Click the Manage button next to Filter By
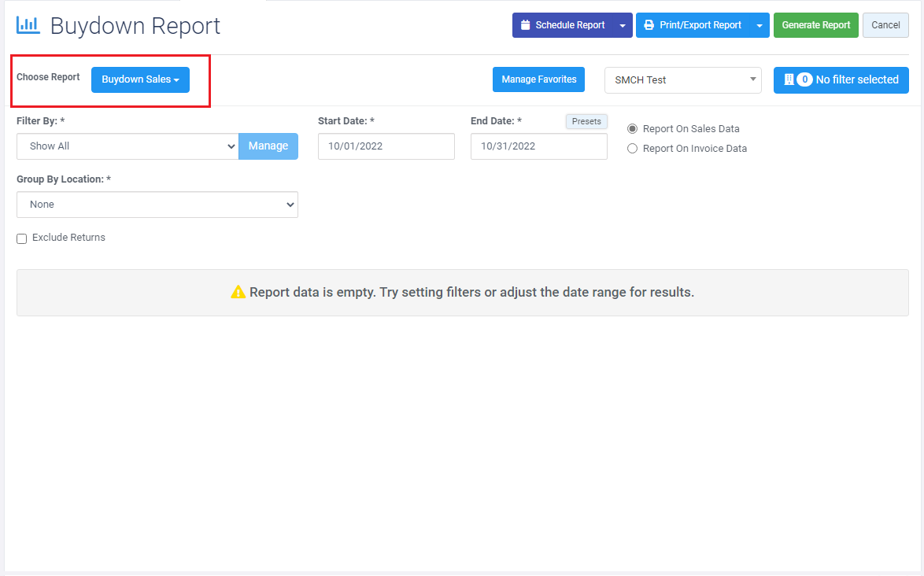This screenshot has width=924, height=576. tap(268, 146)
